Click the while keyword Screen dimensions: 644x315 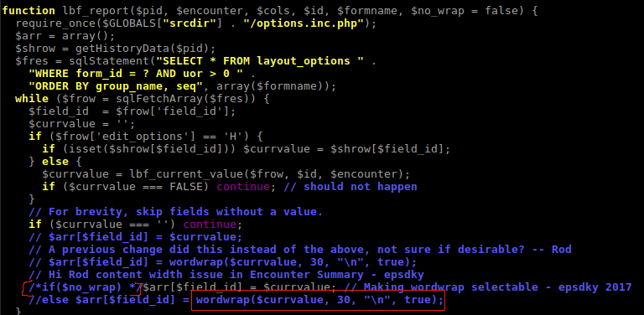click(x=32, y=99)
